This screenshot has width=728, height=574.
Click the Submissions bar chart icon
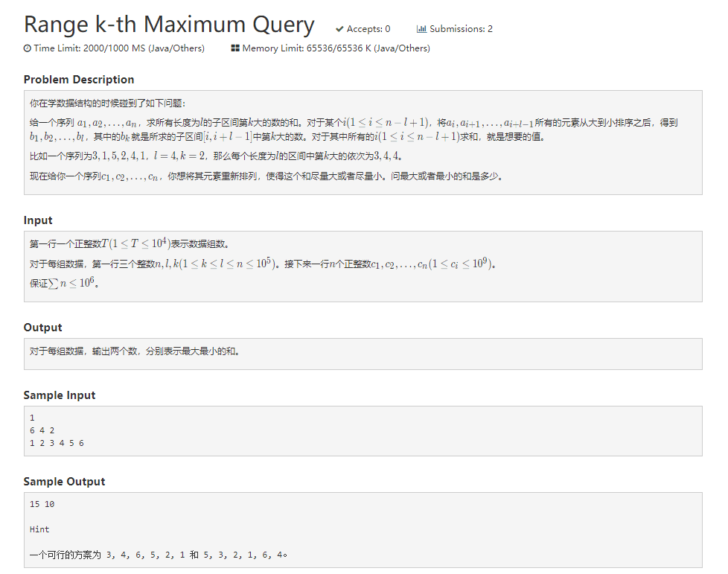[x=421, y=29]
